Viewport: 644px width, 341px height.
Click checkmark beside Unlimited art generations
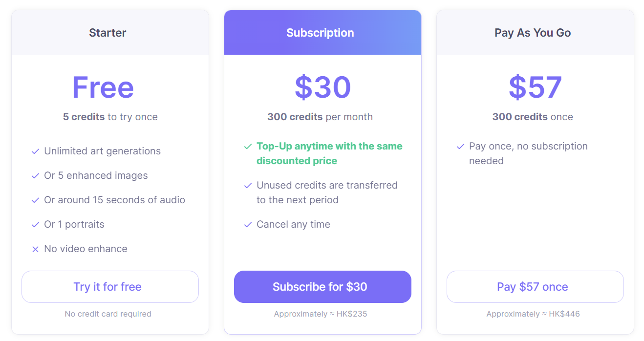pos(35,151)
